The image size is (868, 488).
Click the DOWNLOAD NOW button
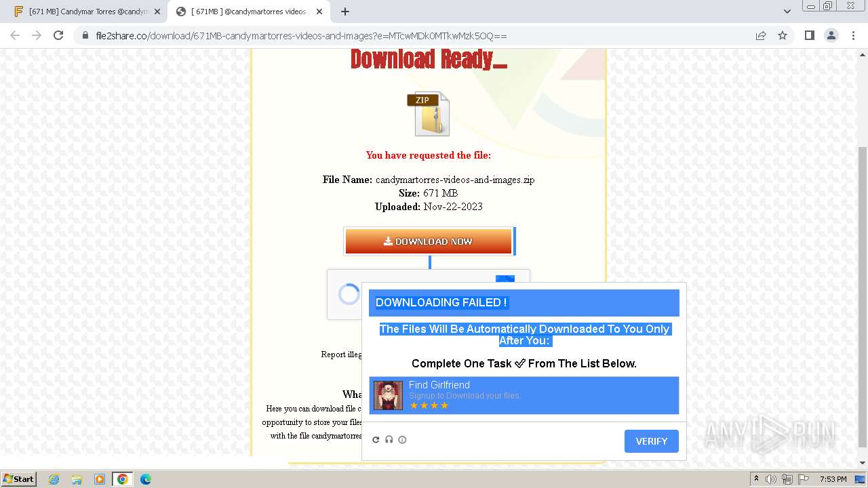(429, 241)
